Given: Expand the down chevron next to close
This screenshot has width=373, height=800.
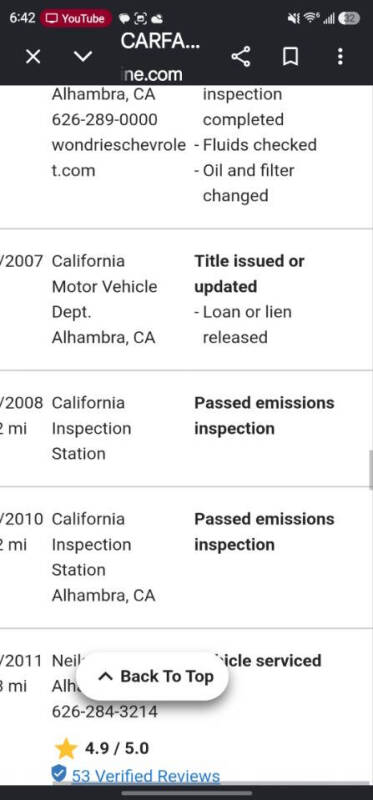Looking at the screenshot, I should (83, 56).
